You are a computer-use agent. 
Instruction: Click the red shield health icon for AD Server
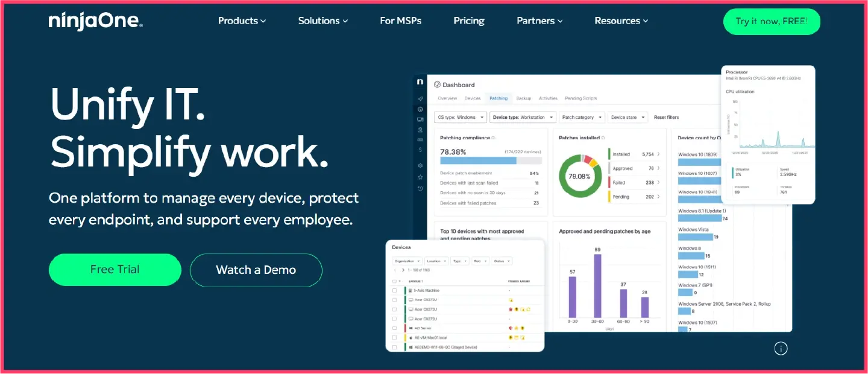click(511, 328)
